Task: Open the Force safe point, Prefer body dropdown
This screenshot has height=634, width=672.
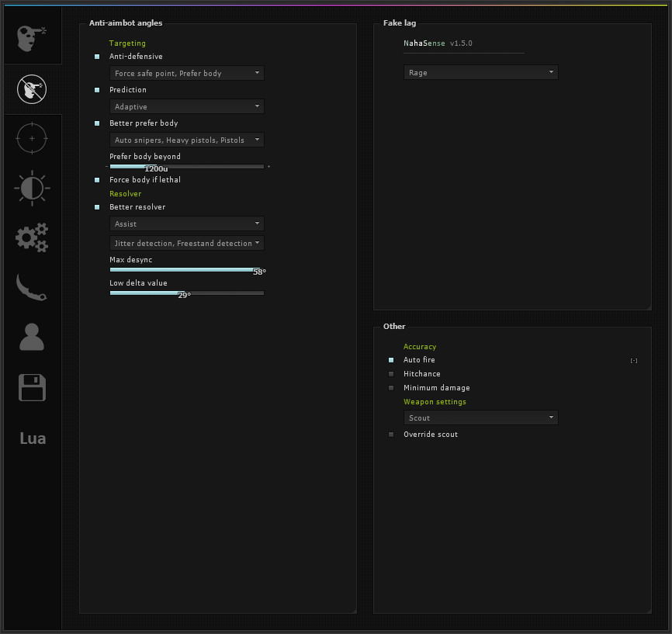Action: click(x=187, y=73)
